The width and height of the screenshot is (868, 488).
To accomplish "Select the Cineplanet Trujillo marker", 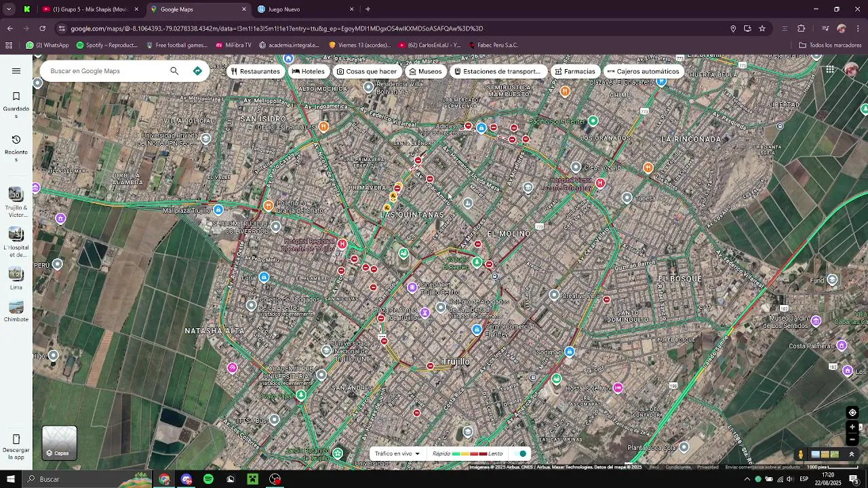I will [x=412, y=287].
